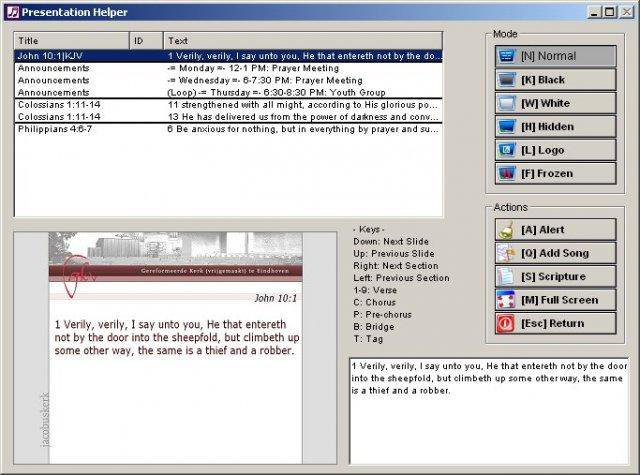The height and width of the screenshot is (475, 640).
Task: Select the Philippians 4:6-7 row
Action: coord(228,129)
